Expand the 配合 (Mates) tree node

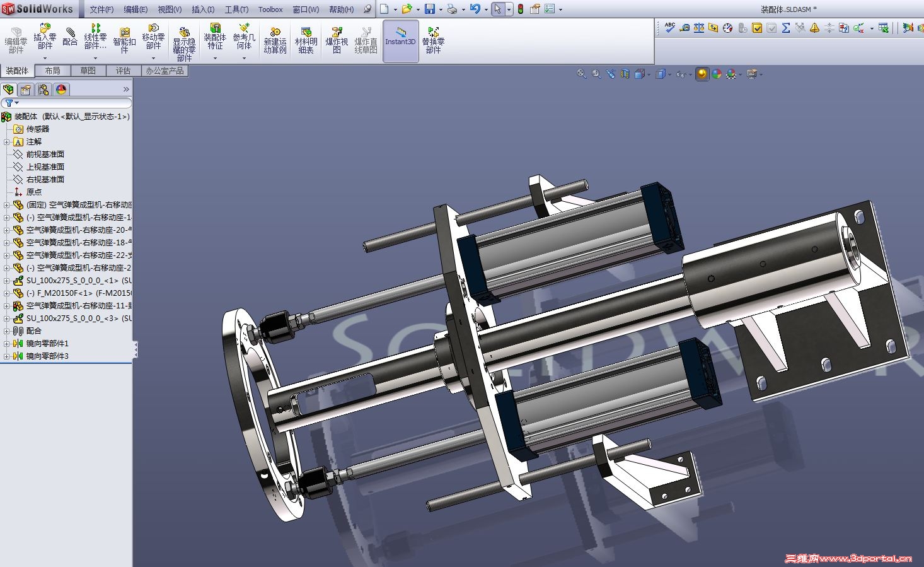tap(6, 331)
